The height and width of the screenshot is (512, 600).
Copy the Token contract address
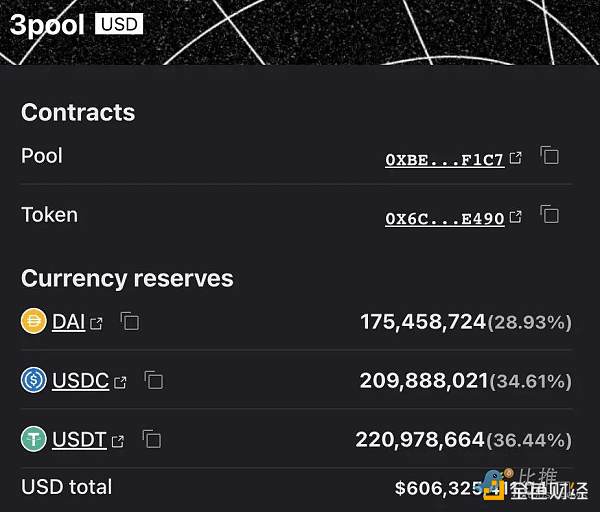[549, 214]
